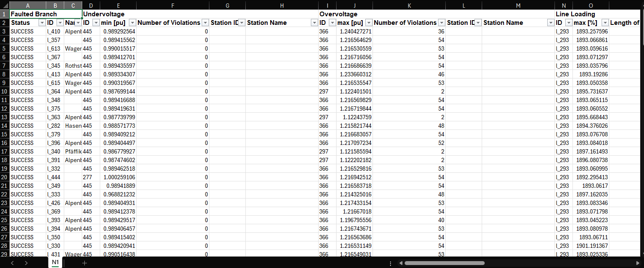The width and height of the screenshot is (644, 268).
Task: Click the horizontal scrollbar thumb
Action: [x=444, y=263]
